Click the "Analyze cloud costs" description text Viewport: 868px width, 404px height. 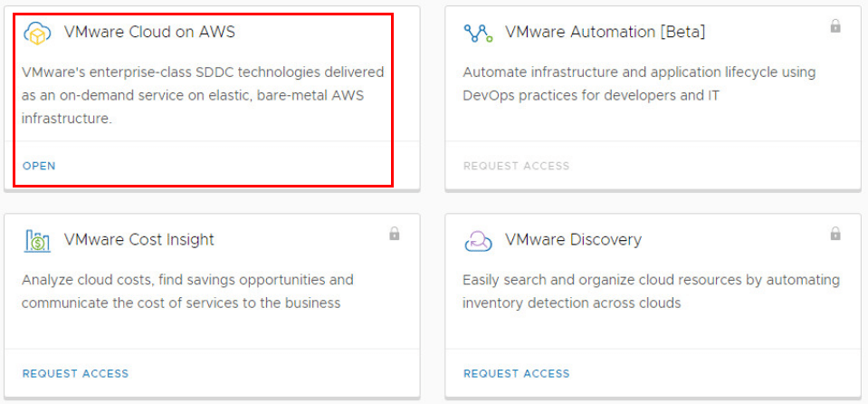(x=187, y=291)
